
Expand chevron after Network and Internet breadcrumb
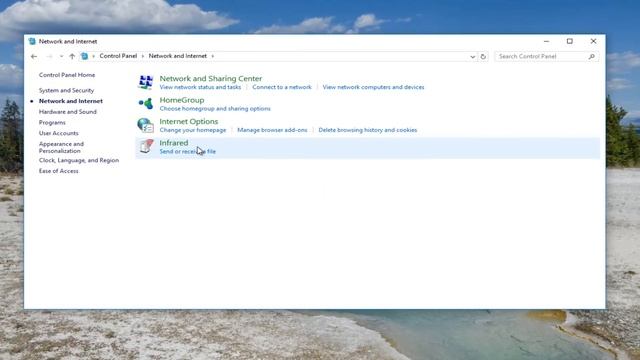[x=213, y=56]
